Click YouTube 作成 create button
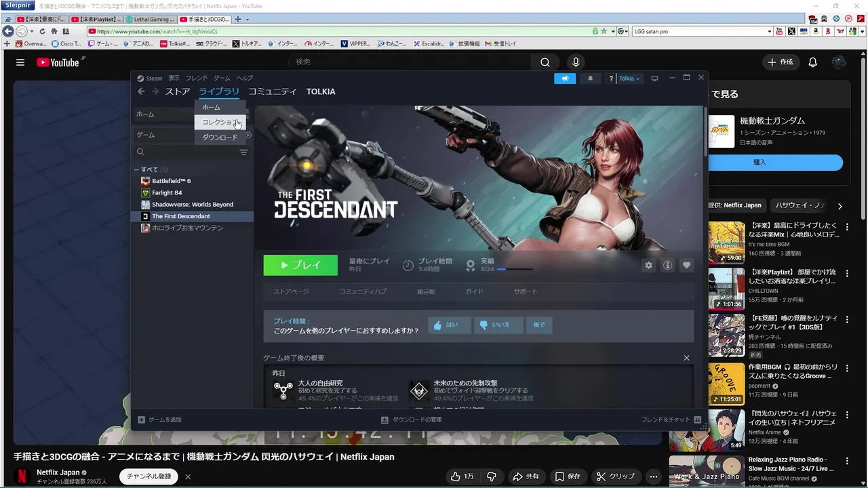 coord(781,62)
